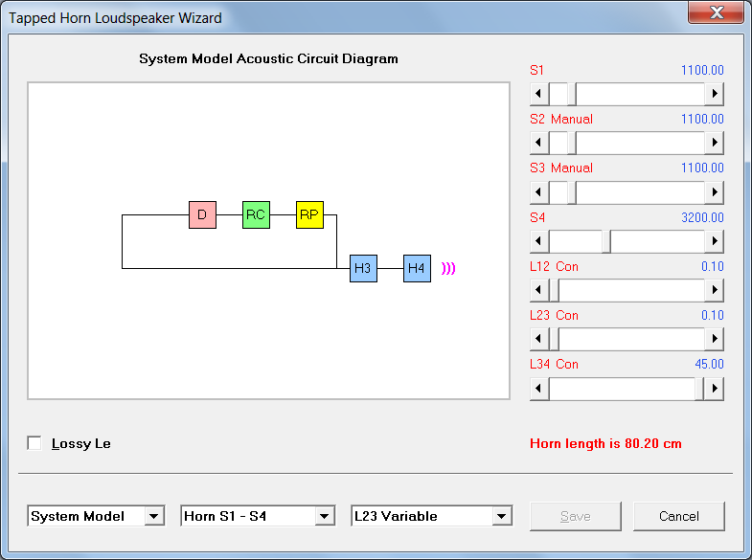Viewport: 752px width, 560px height.
Task: Decrease L34 with its left arrow
Action: pyautogui.click(x=539, y=389)
